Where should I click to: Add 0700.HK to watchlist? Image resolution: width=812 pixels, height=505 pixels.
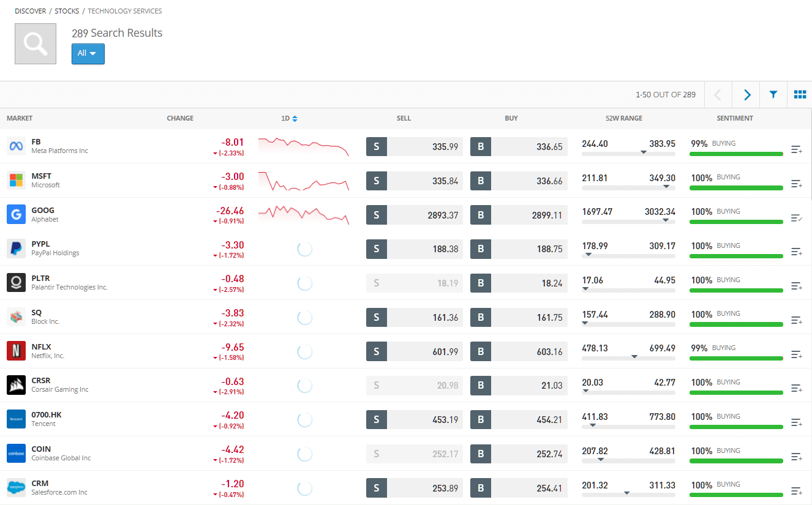point(797,422)
